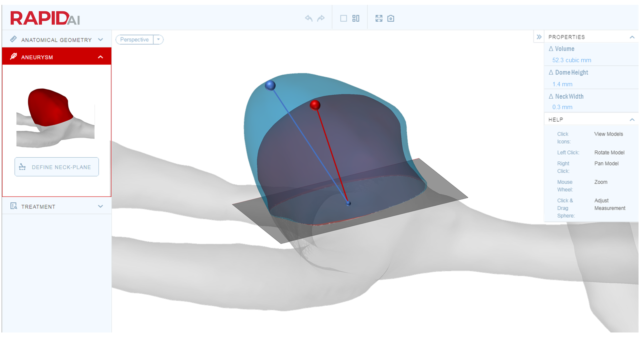Click the double-arrow to collapse Properties panel
Viewport: 644px width, 337px height.
click(539, 37)
